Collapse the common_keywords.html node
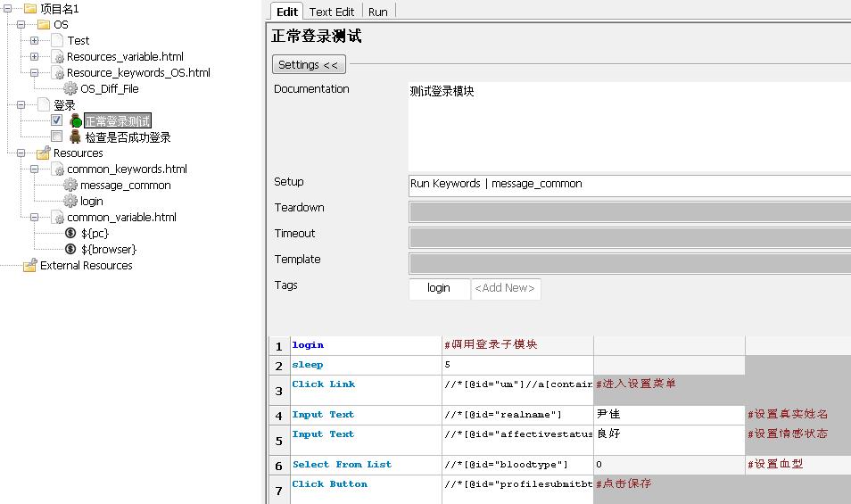 point(34,169)
